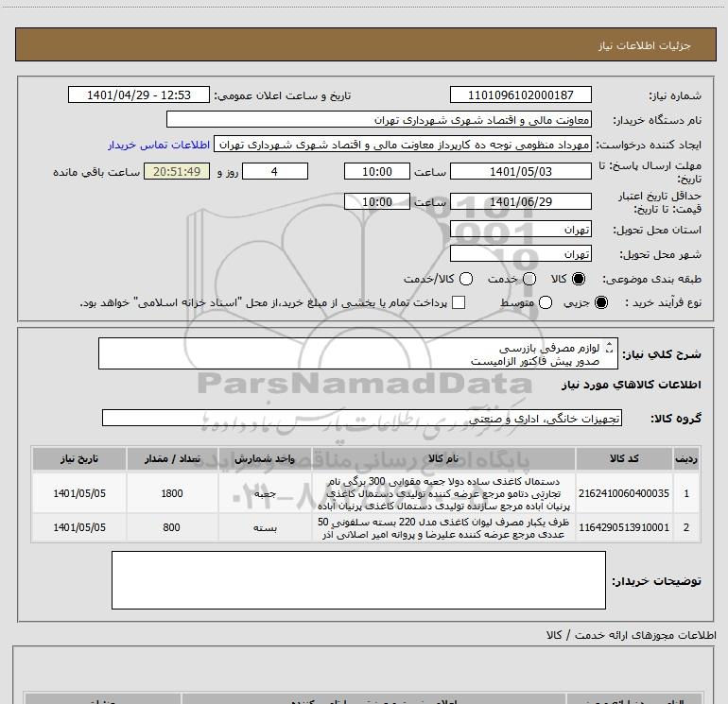This screenshot has height=704, width=728.
Task: Click the ردیف column header
Action: point(686,458)
